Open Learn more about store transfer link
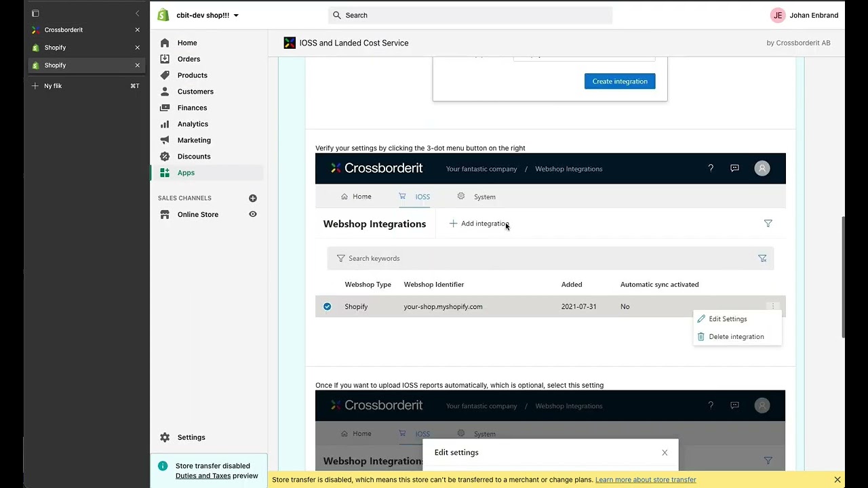This screenshot has width=868, height=488. [646, 480]
